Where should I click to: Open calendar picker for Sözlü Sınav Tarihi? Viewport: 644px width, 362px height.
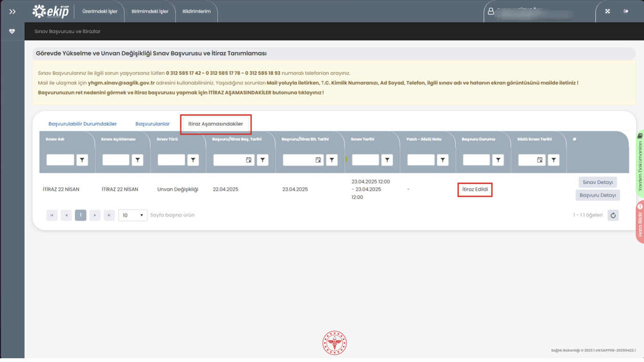[540, 160]
